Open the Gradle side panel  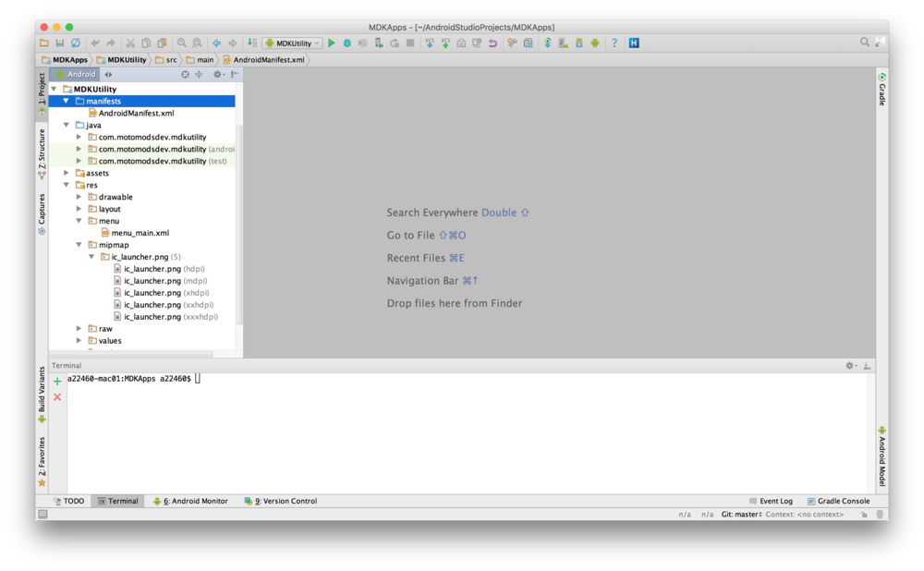(881, 89)
